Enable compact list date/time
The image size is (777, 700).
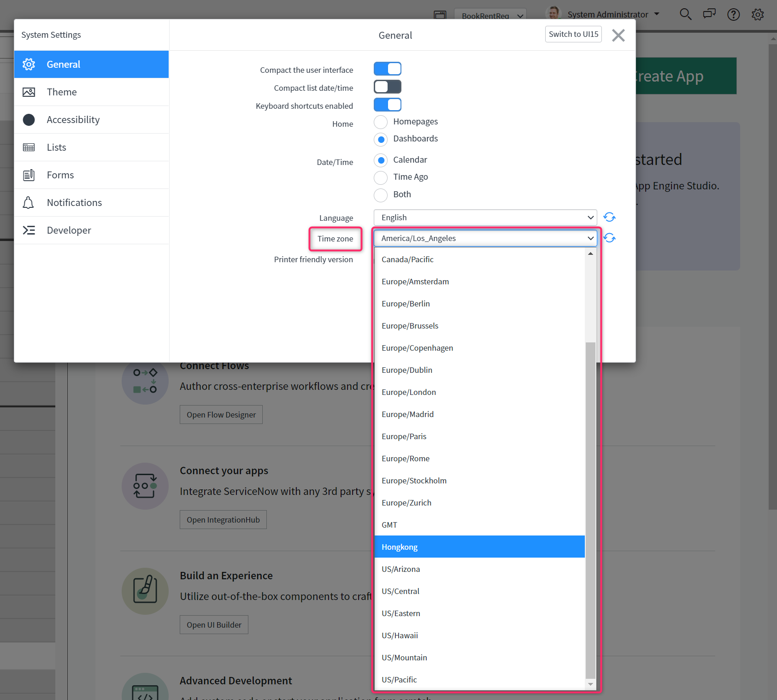point(387,86)
